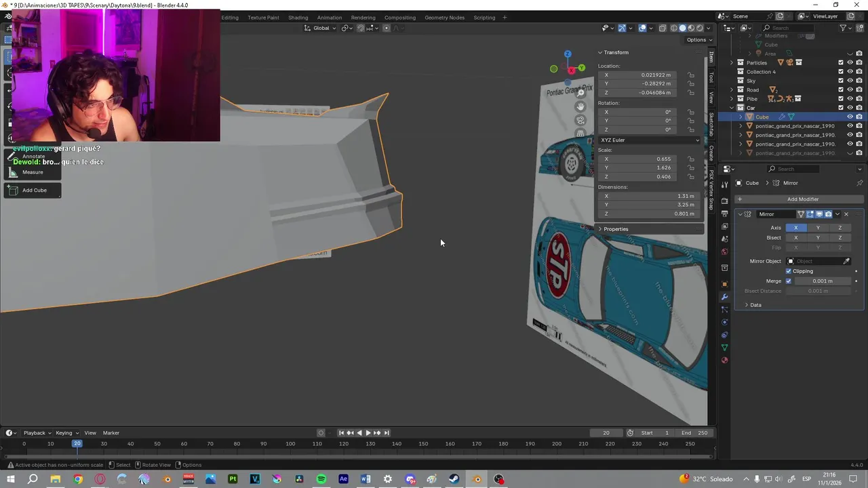868x488 pixels.
Task: Toggle Mirror modifier edit mode display
Action: point(810,214)
